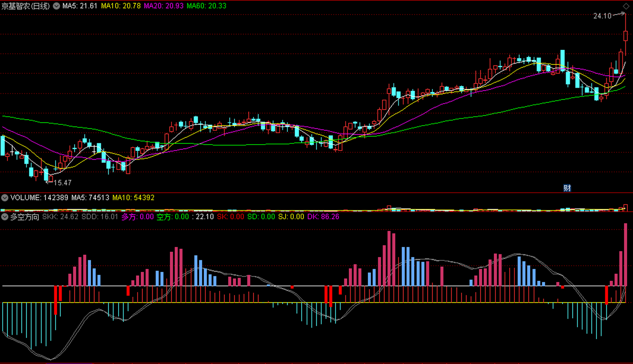Select the MA10: 20.78 label
Screen dimensions: 633x364
121,6
